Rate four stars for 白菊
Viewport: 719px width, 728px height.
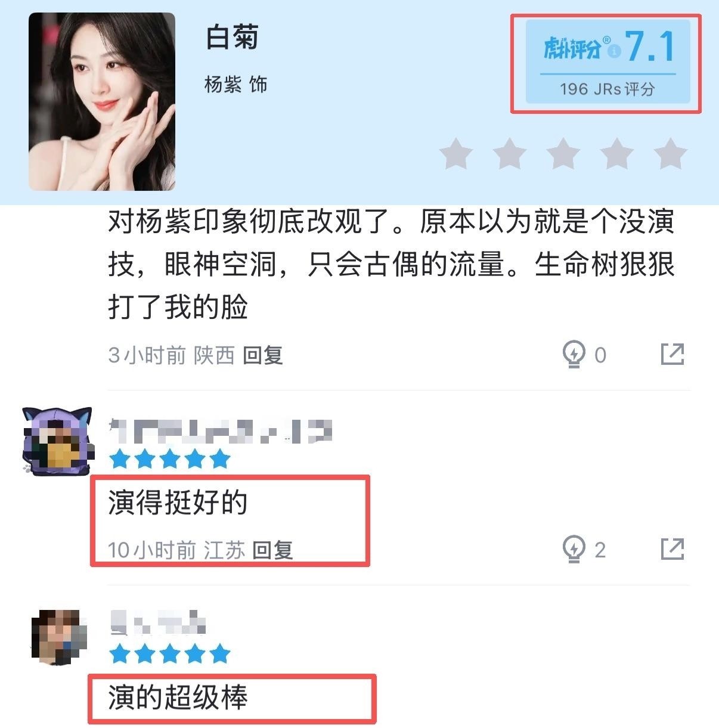point(617,154)
